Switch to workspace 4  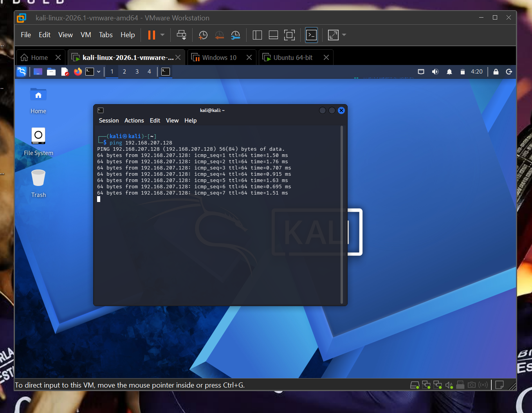pos(149,72)
